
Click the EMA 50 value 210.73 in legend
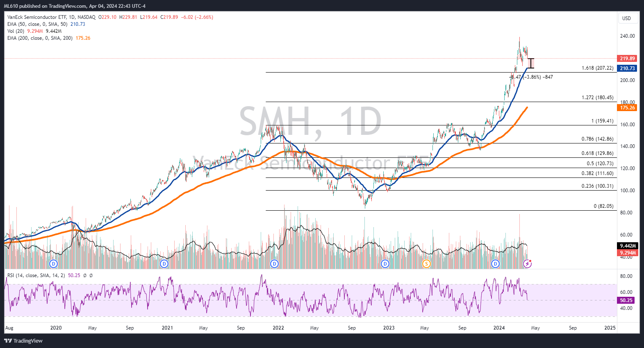(78, 24)
